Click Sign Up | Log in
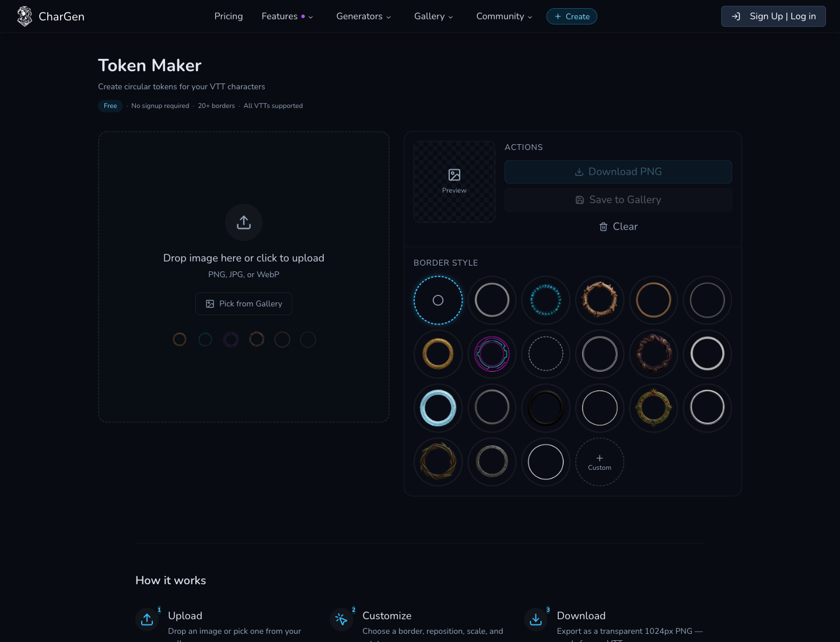Viewport: 840px width, 642px height. tap(773, 16)
